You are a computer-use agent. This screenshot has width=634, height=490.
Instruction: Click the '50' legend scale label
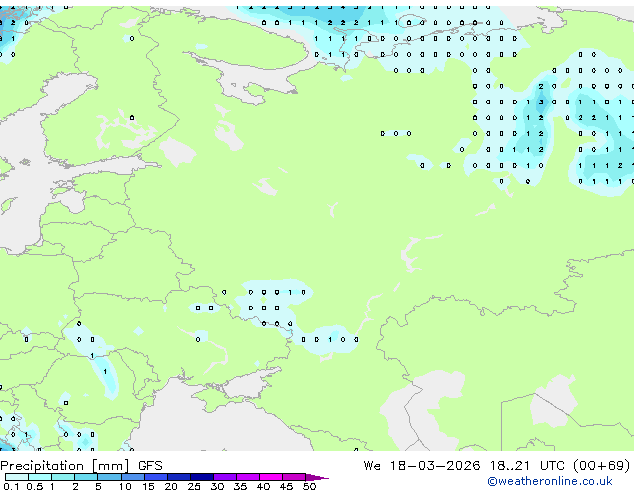pyautogui.click(x=309, y=486)
